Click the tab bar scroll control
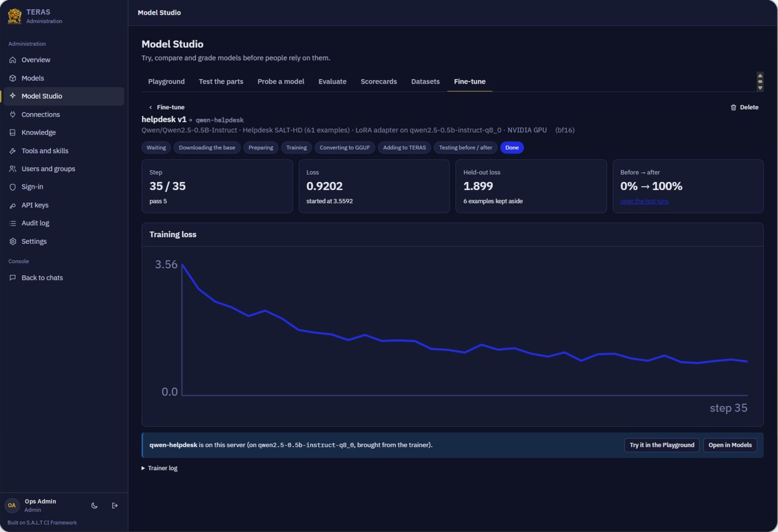Image resolution: width=778 pixels, height=532 pixels. click(760, 82)
